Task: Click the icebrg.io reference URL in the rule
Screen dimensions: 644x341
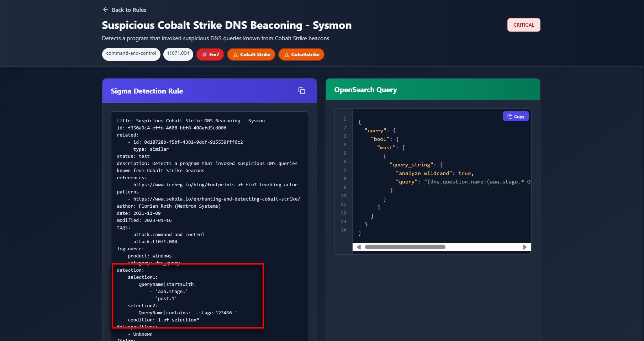Action: [x=216, y=185]
